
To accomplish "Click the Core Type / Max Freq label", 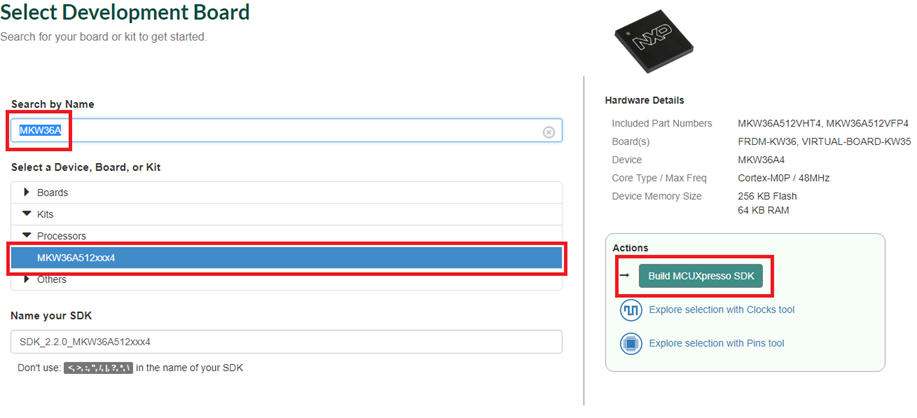I will (x=659, y=178).
